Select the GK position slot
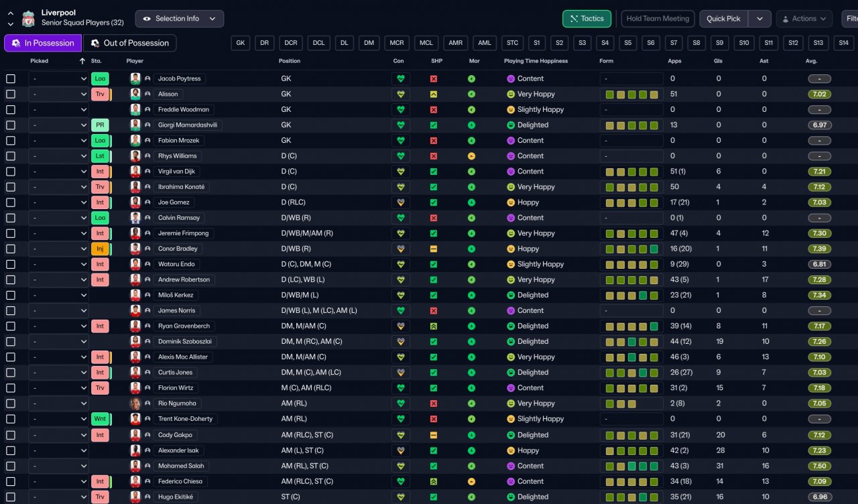The image size is (858, 504). 241,43
